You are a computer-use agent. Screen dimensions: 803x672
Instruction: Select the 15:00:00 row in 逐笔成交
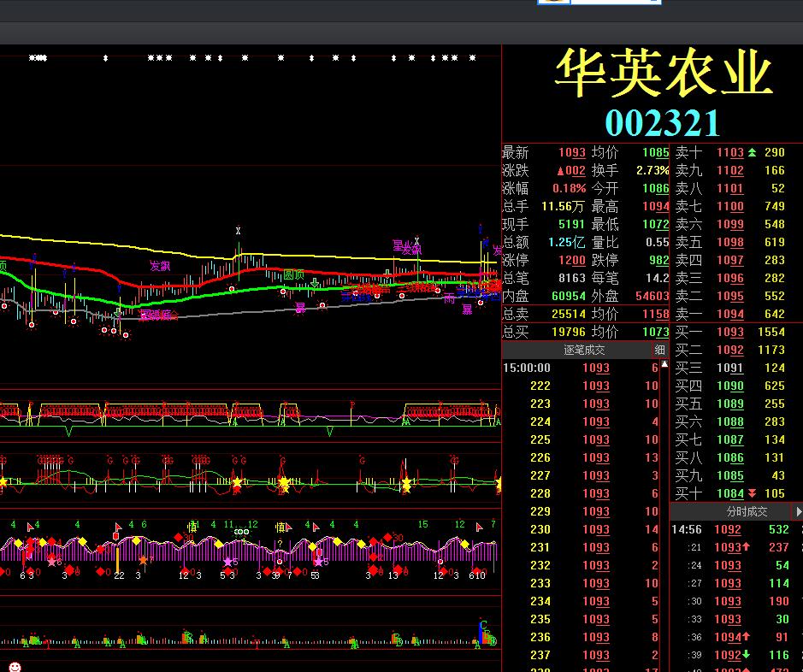(581, 368)
